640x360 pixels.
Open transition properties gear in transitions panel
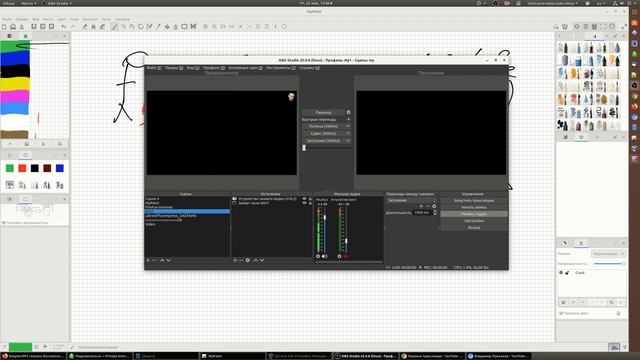point(434,207)
